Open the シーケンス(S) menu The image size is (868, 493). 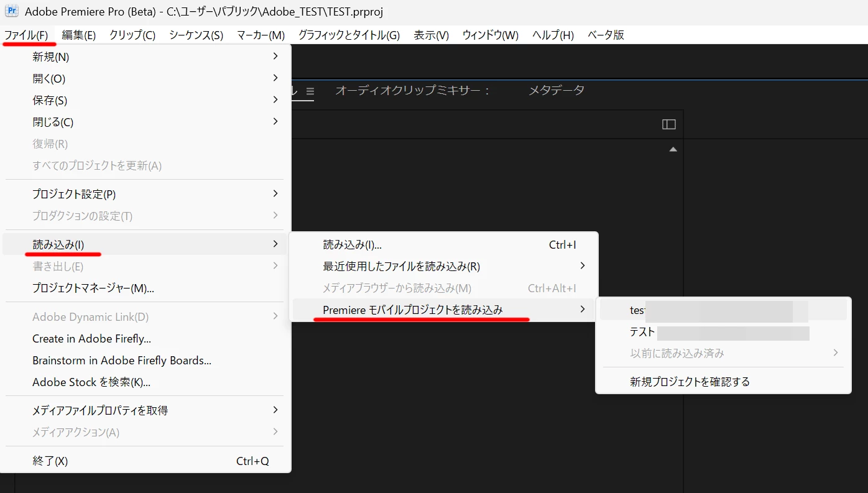(x=196, y=35)
